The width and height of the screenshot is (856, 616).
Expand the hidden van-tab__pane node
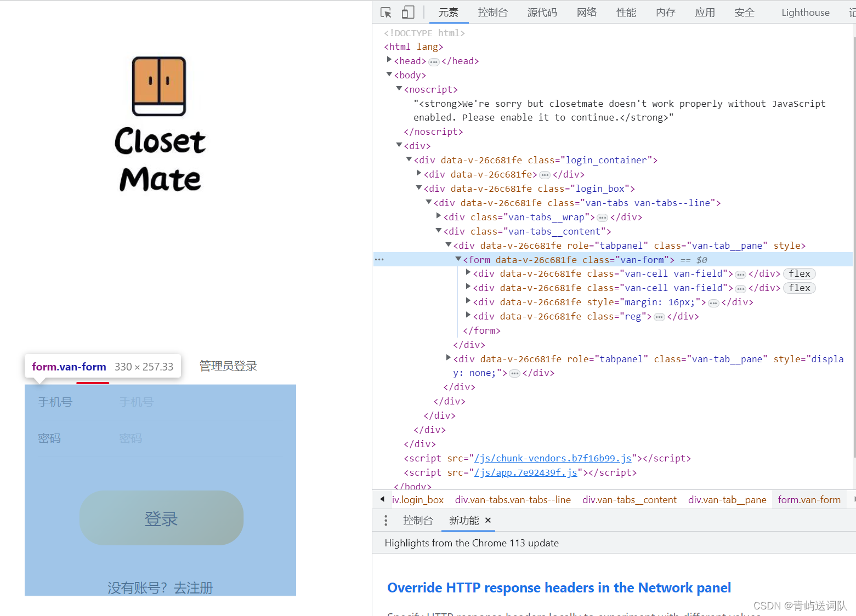448,358
